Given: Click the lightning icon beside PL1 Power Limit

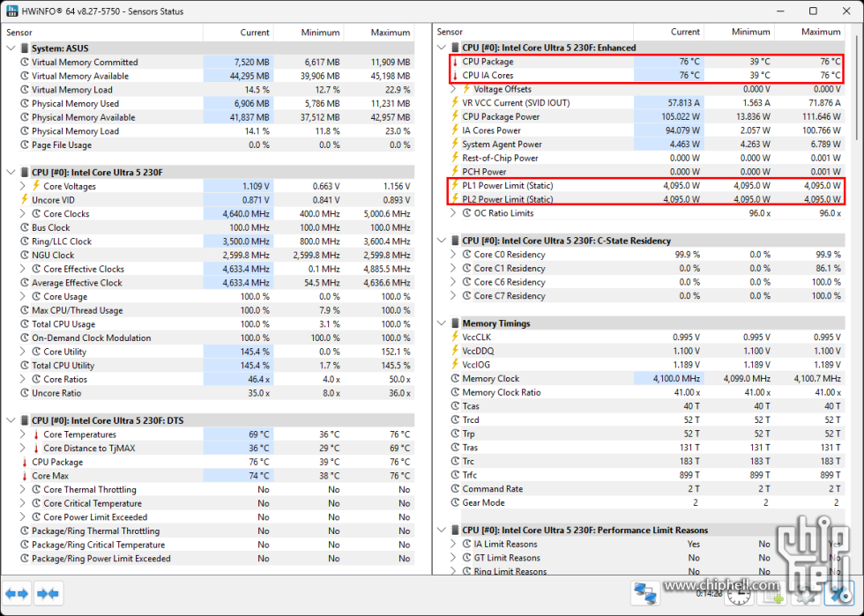Looking at the screenshot, I should pos(455,186).
